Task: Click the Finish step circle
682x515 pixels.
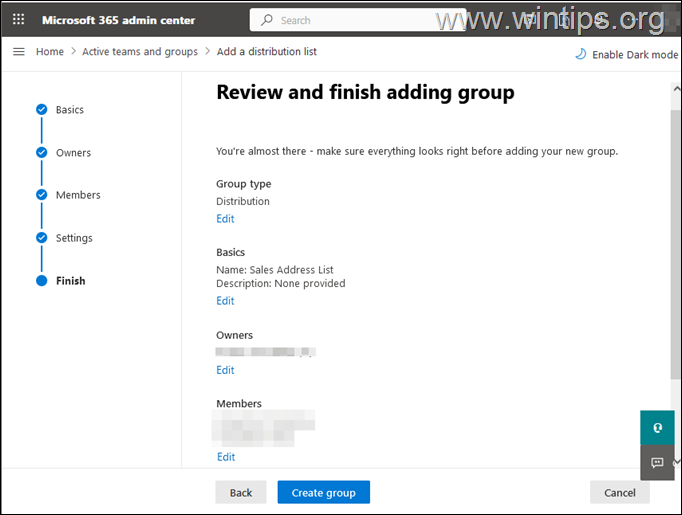Action: tap(42, 281)
